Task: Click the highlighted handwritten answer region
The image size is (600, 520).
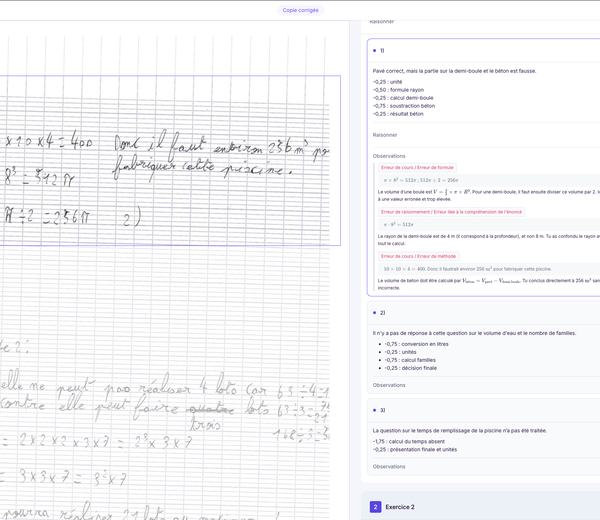Action: tap(170, 160)
